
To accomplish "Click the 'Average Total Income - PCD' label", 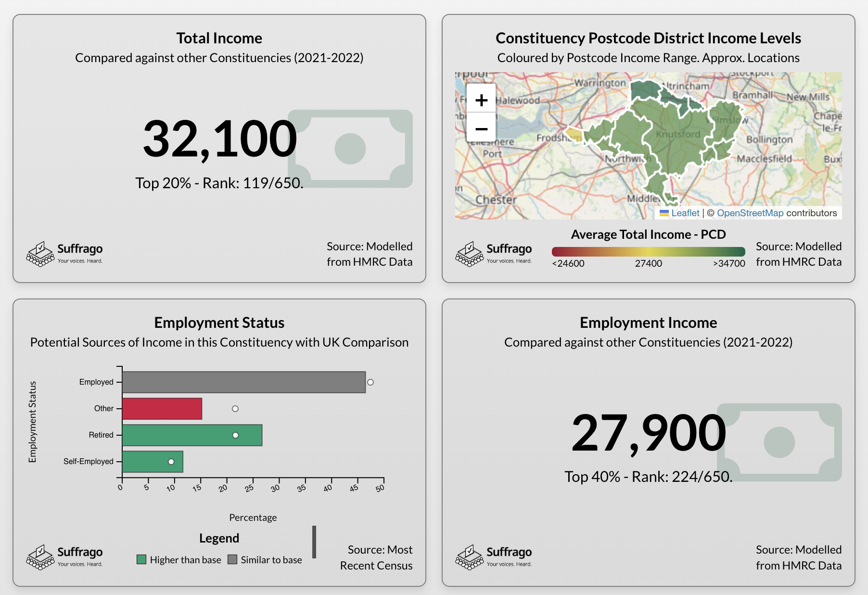I will (x=649, y=234).
